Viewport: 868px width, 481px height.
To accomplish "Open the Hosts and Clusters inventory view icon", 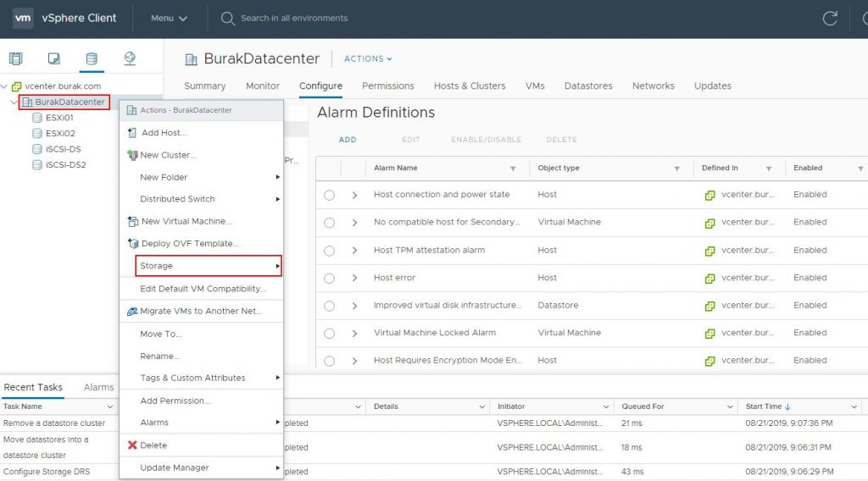I will click(x=16, y=58).
